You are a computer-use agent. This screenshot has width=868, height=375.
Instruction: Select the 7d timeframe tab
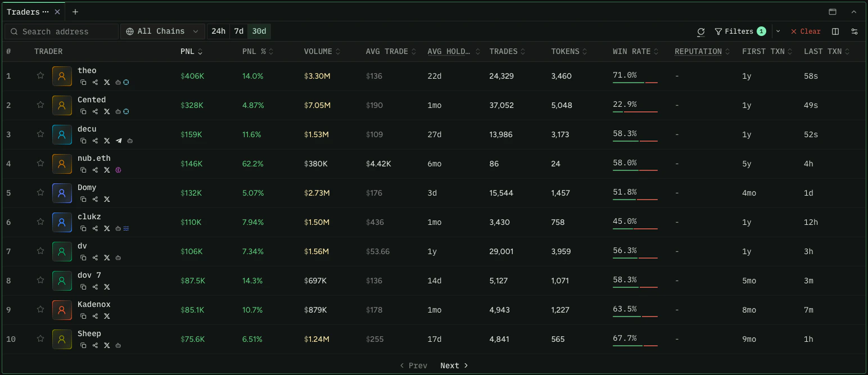point(239,31)
